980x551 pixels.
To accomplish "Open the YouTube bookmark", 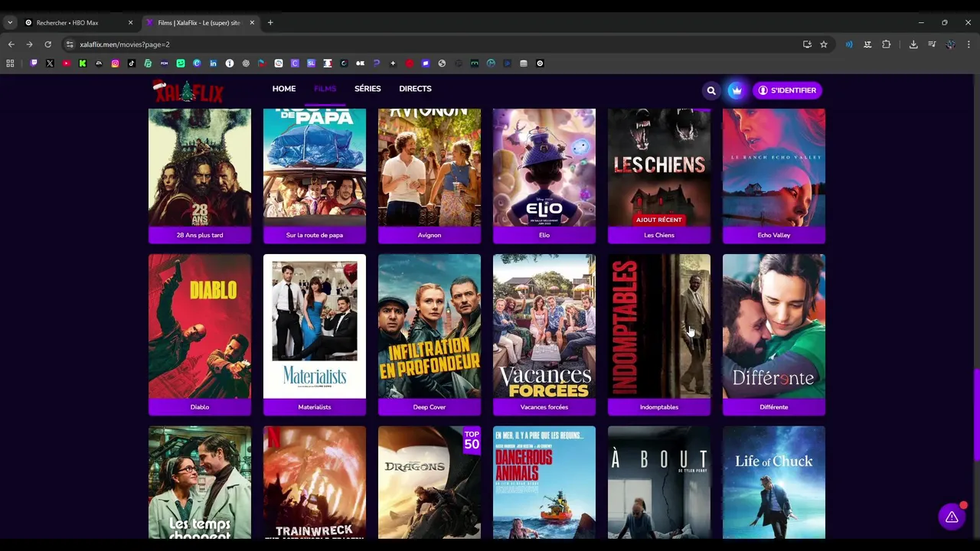I will (x=67, y=64).
